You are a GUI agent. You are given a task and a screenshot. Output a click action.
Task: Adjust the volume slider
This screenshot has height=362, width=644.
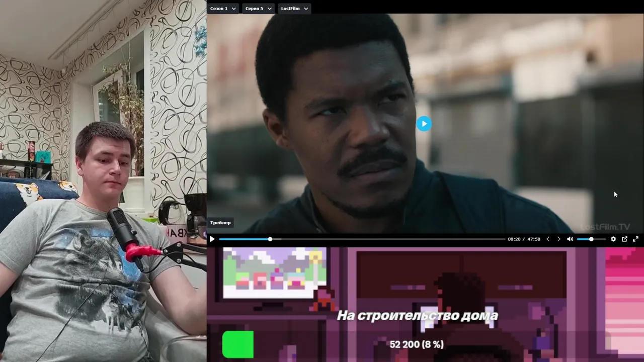(x=591, y=239)
